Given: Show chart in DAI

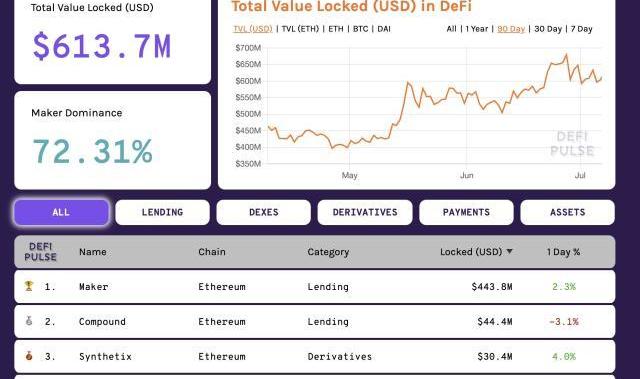Looking at the screenshot, I should tap(384, 29).
